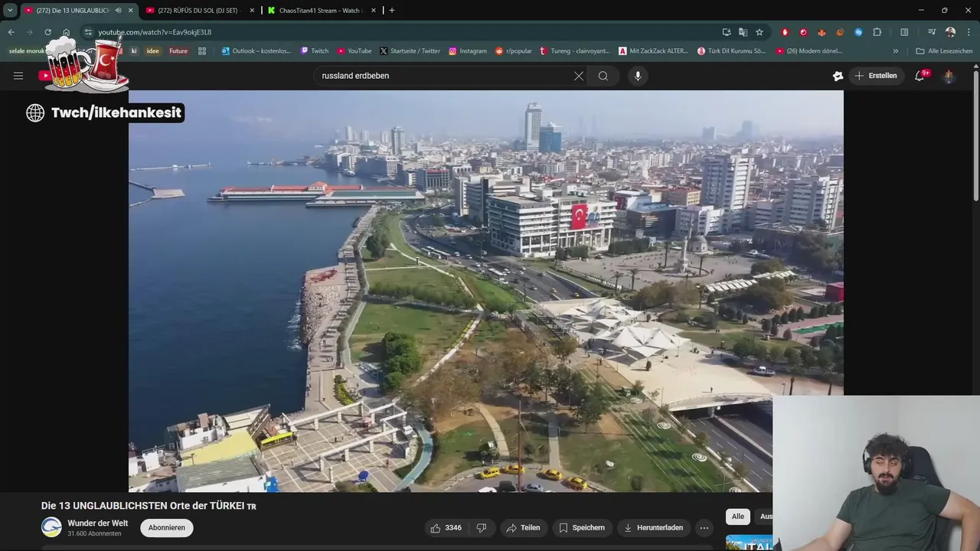Screen dimensions: 980x551
Task: Mute the tab via its speaker icon
Action: tap(118, 11)
